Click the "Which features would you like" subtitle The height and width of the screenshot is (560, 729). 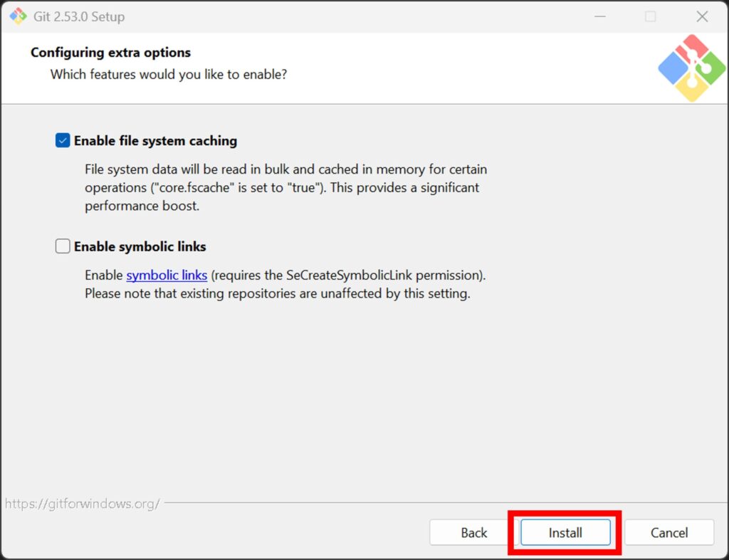click(x=169, y=74)
